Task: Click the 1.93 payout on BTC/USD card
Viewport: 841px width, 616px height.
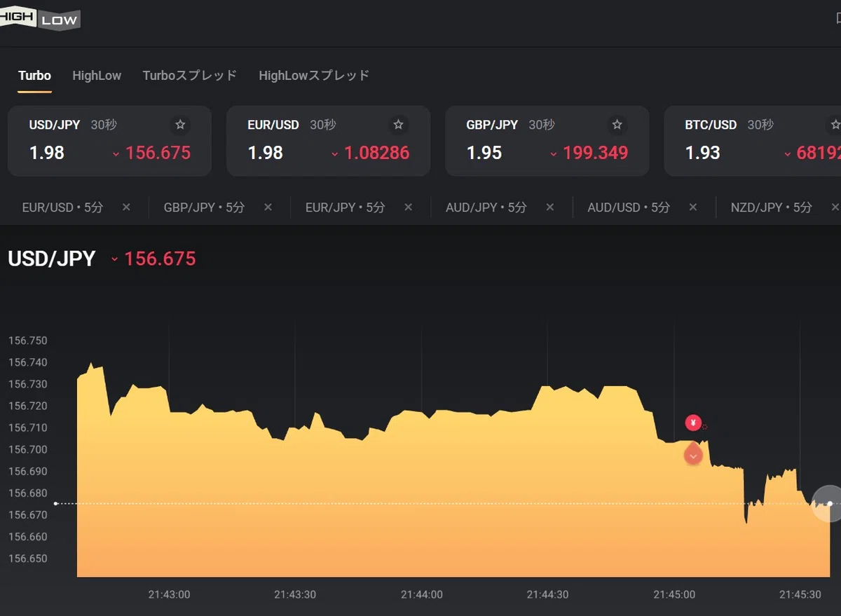Action: (703, 153)
